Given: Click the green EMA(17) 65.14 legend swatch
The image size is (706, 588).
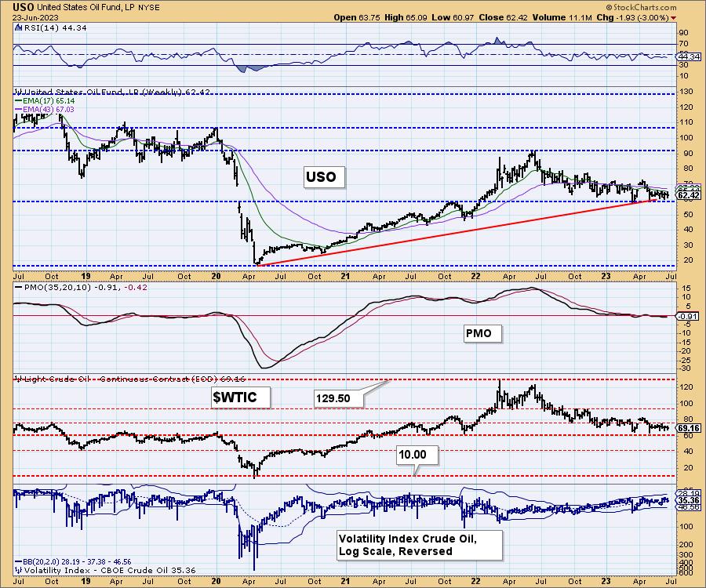Looking at the screenshot, I should coord(19,101).
